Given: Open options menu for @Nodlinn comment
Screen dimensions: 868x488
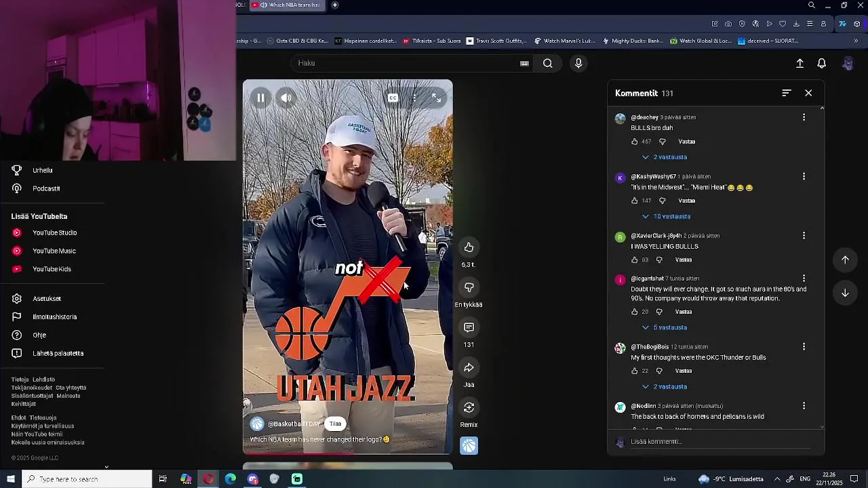Looking at the screenshot, I should (804, 406).
